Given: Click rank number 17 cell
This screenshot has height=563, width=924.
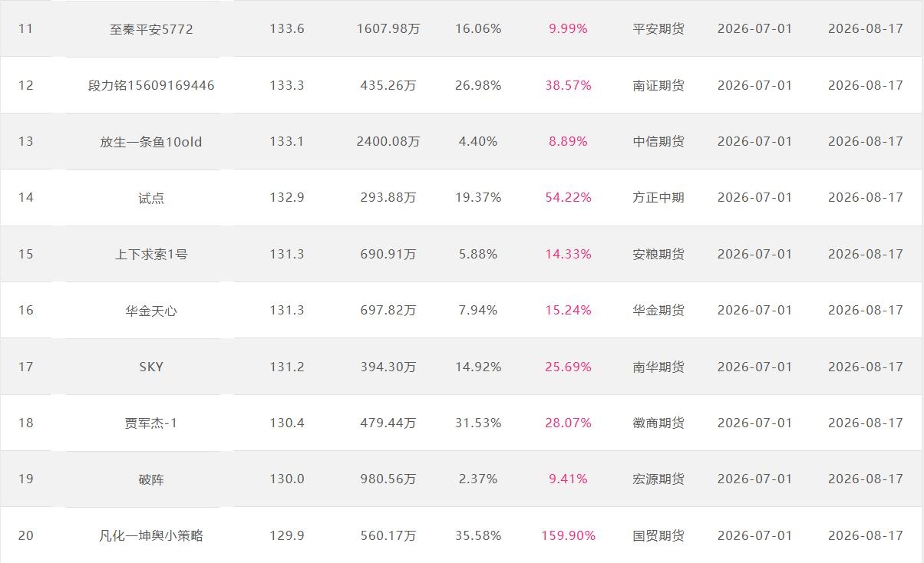Looking at the screenshot, I should (26, 367).
